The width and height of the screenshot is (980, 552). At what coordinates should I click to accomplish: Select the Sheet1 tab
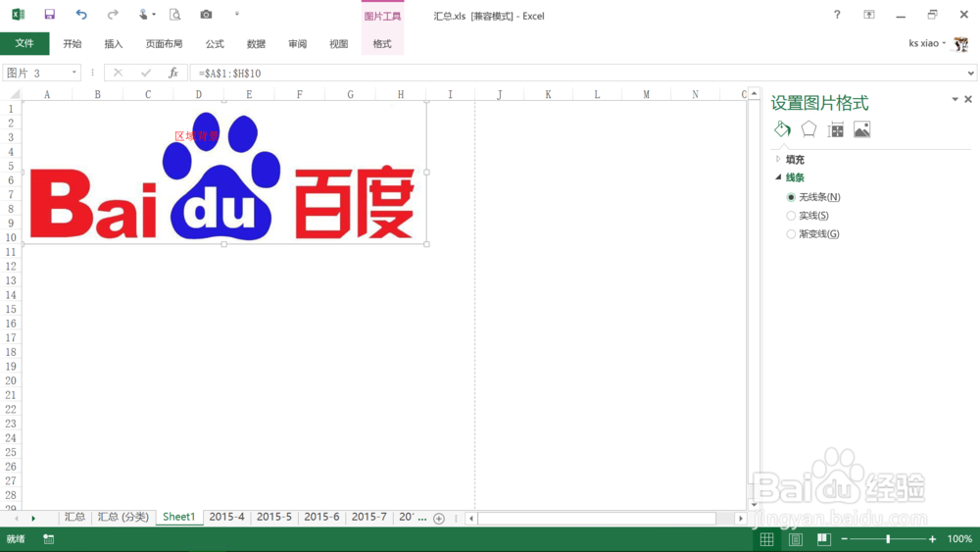click(178, 517)
